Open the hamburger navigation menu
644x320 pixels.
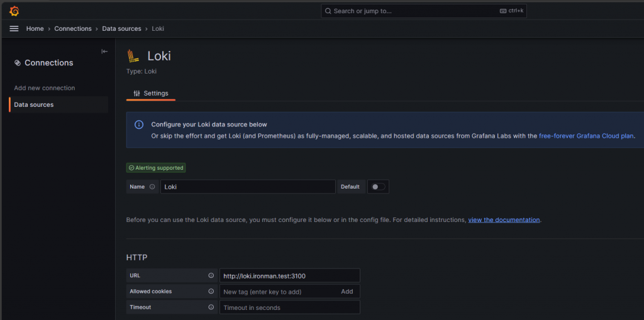(x=14, y=29)
